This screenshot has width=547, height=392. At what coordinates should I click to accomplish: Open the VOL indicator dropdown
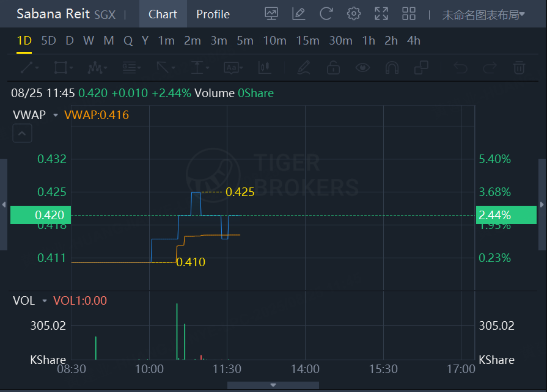(45, 301)
